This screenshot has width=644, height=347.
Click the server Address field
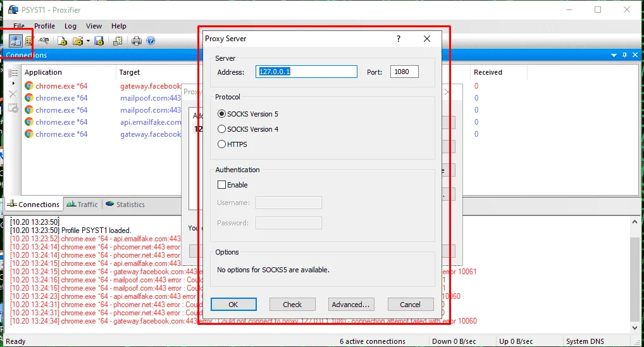point(306,72)
